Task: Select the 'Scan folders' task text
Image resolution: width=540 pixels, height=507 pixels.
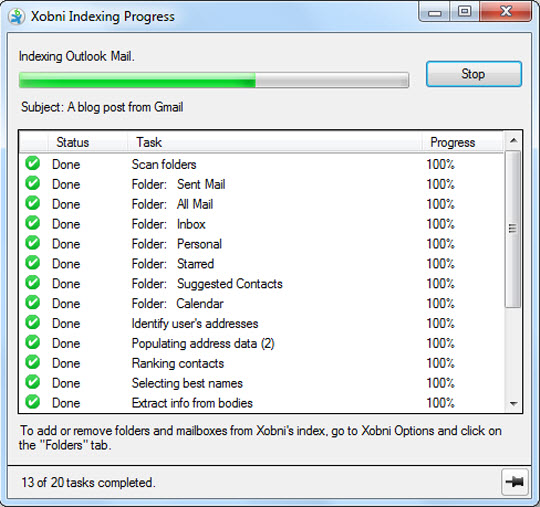Action: point(164,164)
